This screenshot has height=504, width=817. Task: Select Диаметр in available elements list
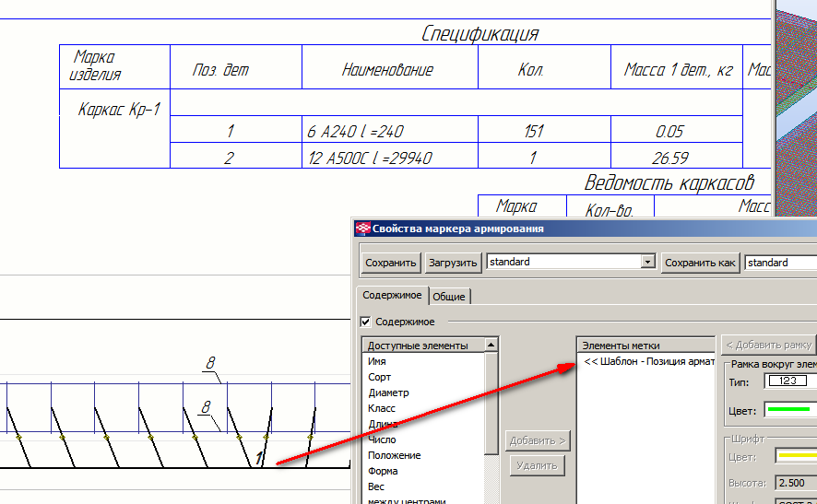[x=388, y=393]
